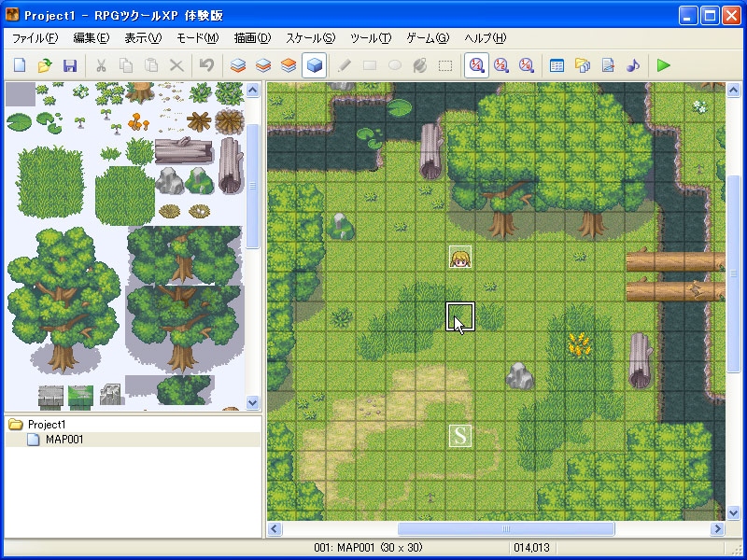Click the Paste clipboard icon
The image size is (747, 560).
coord(151,64)
